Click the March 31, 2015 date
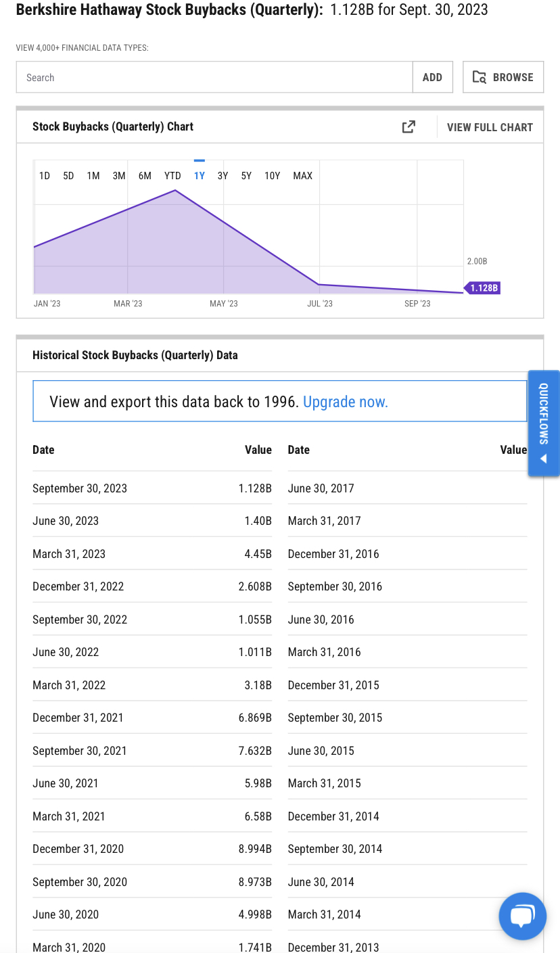560x953 pixels. tap(324, 783)
